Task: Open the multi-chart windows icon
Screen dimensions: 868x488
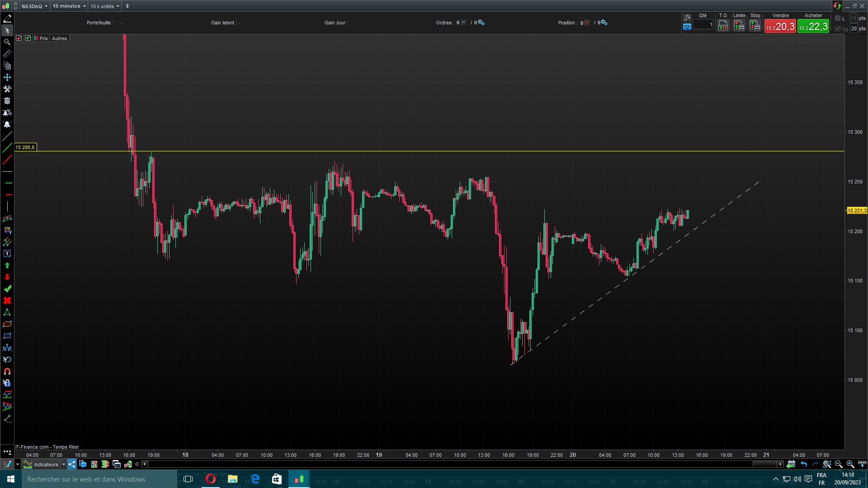Action: (x=117, y=464)
